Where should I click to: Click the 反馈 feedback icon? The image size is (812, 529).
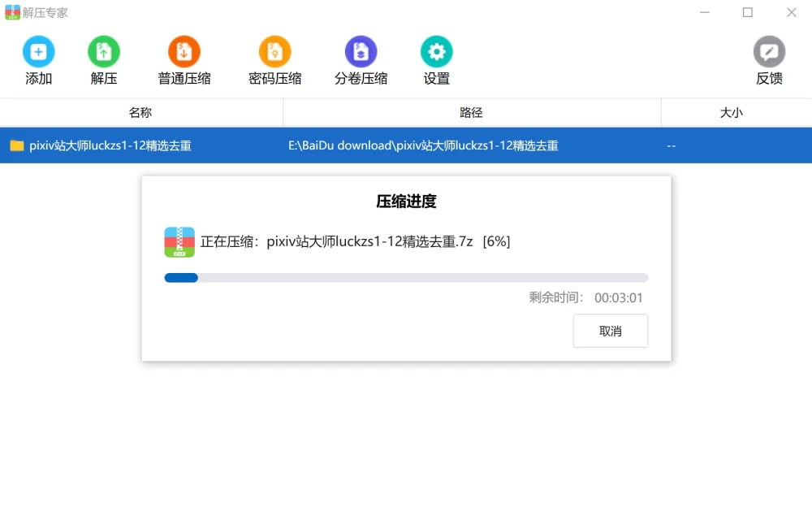(769, 52)
